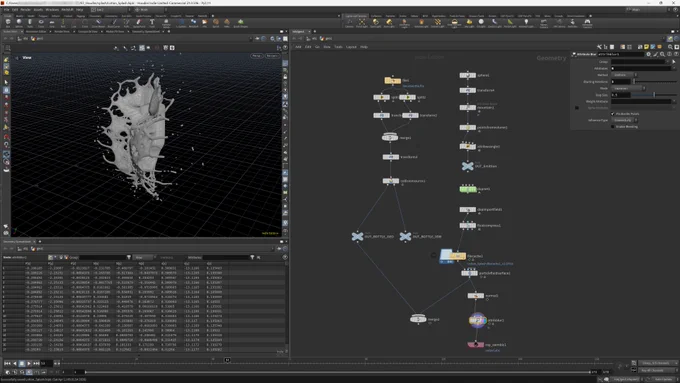Switch to the Render View tab
680x383 pixels.
[62, 31]
